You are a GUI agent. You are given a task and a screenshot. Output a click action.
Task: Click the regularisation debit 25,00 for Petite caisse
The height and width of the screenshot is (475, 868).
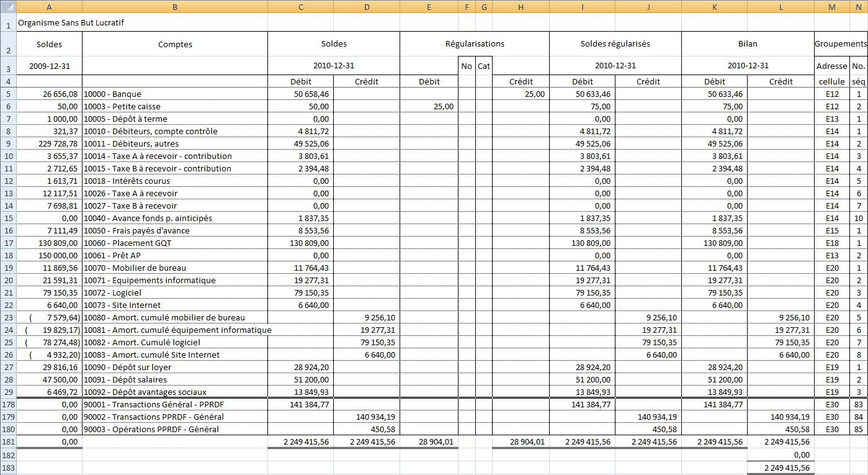[429, 106]
